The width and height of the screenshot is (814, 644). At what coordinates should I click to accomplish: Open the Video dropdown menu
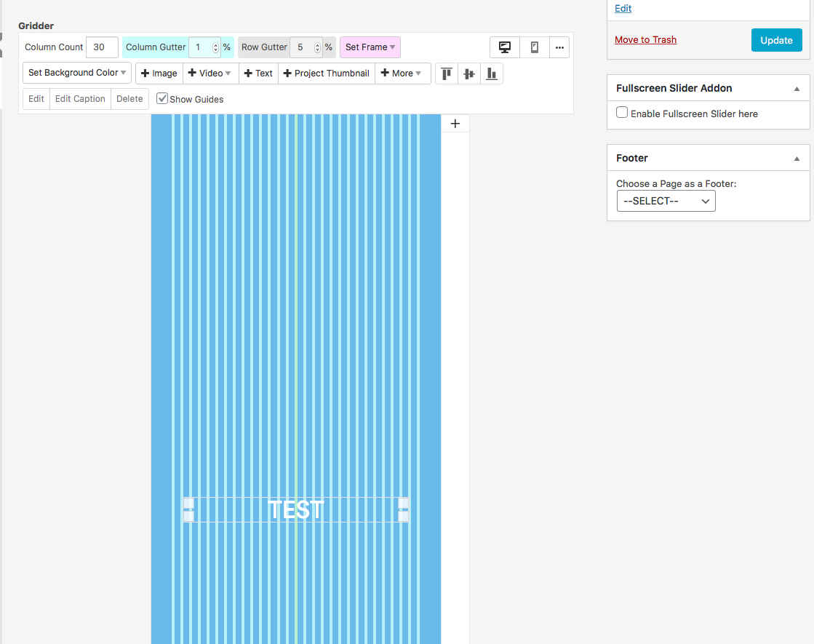[x=210, y=73]
